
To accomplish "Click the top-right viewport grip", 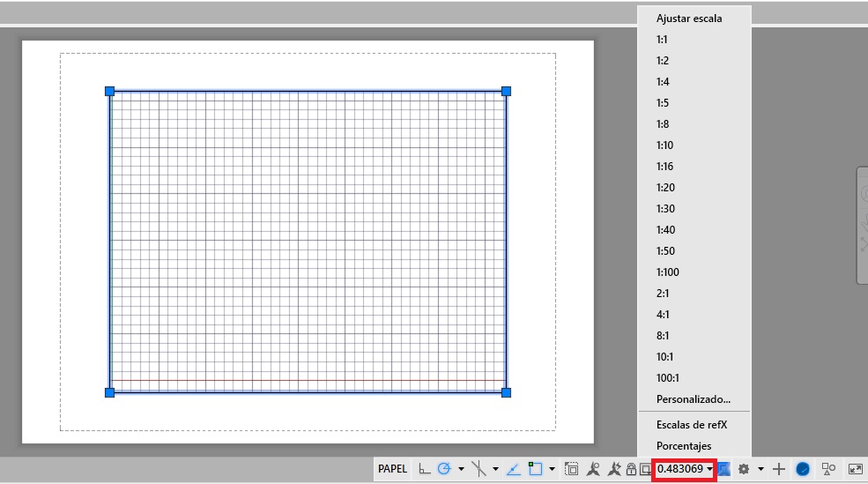I will pos(506,92).
